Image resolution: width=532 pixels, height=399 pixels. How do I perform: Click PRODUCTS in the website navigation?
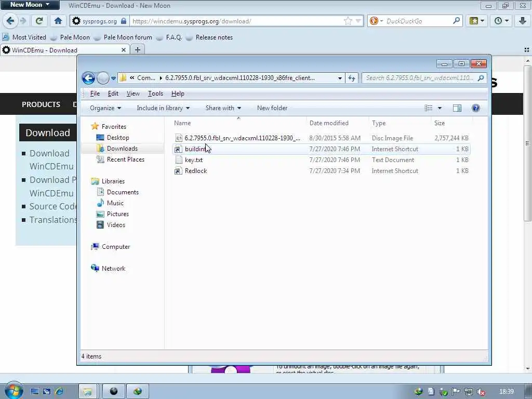(41, 104)
